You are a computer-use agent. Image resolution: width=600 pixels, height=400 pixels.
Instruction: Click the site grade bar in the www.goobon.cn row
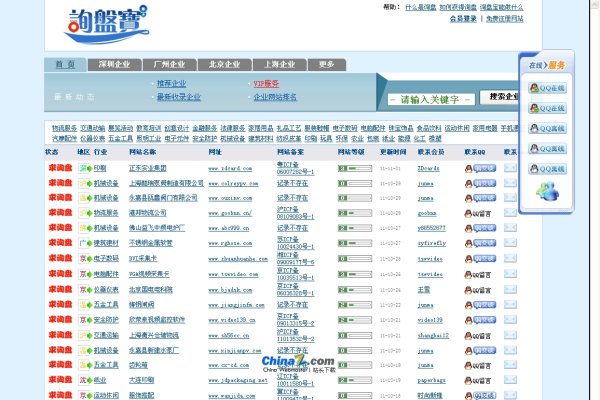pos(355,213)
